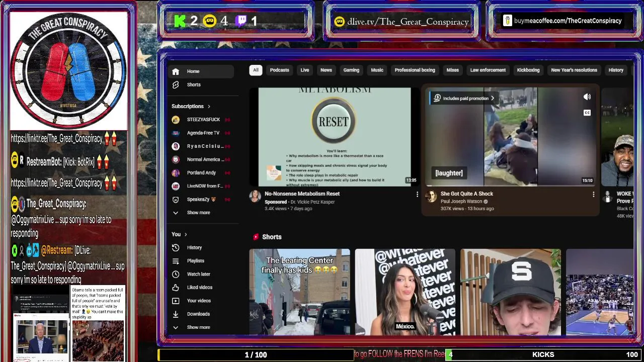
Task: Select the Gaming filter chip
Action: (x=351, y=70)
